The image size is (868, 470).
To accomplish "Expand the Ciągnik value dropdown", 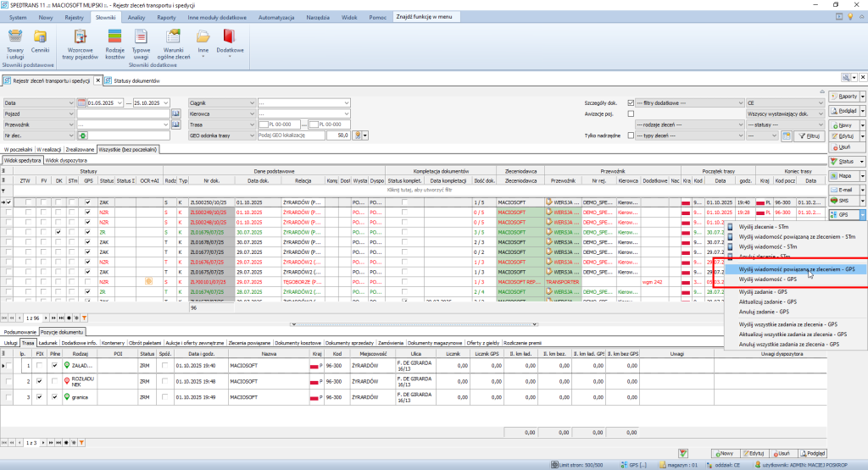I will click(347, 102).
